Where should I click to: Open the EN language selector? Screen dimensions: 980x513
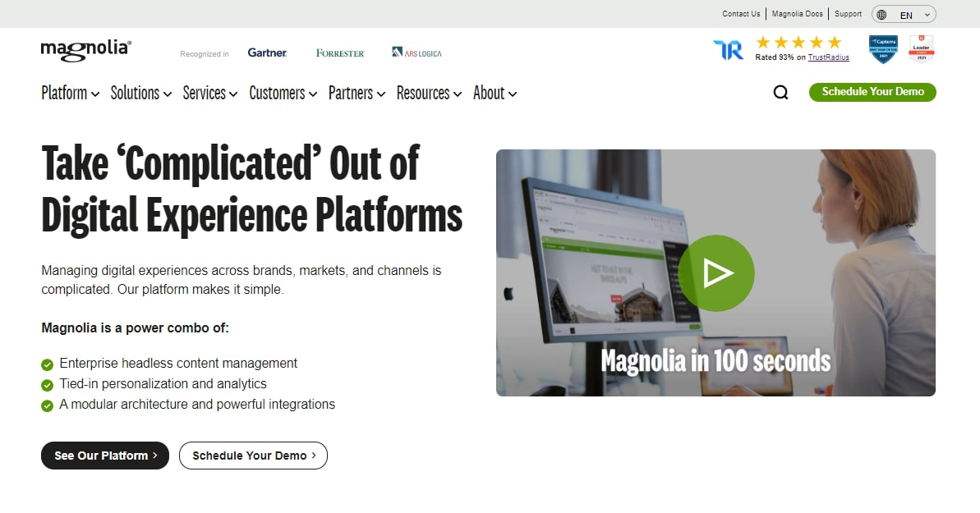point(904,15)
